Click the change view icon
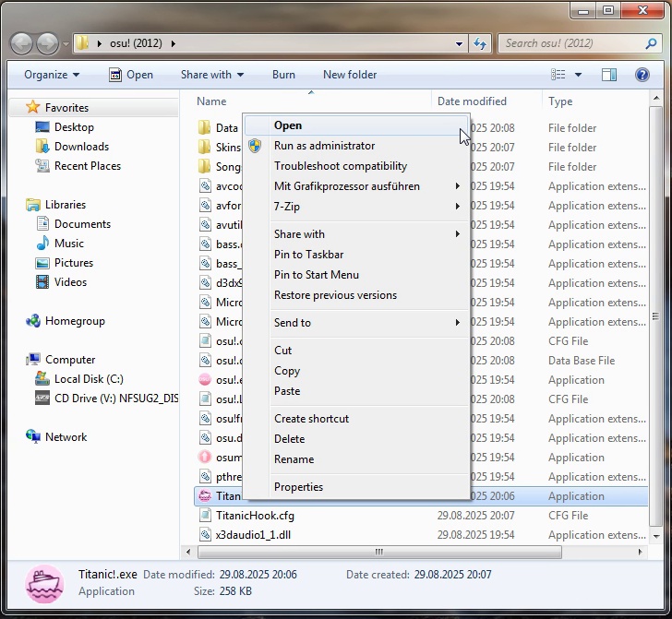 point(558,75)
